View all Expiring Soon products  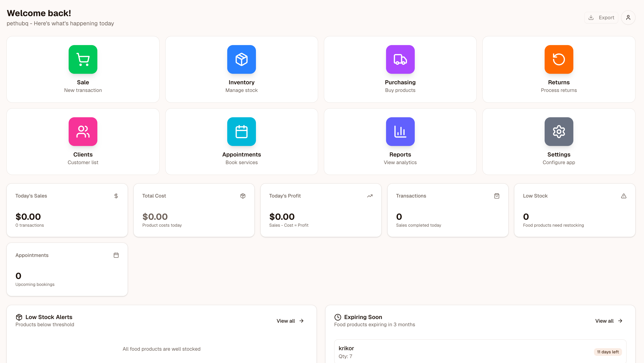[x=609, y=321]
